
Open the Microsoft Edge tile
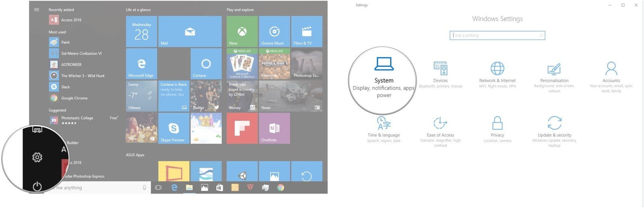pos(141,64)
